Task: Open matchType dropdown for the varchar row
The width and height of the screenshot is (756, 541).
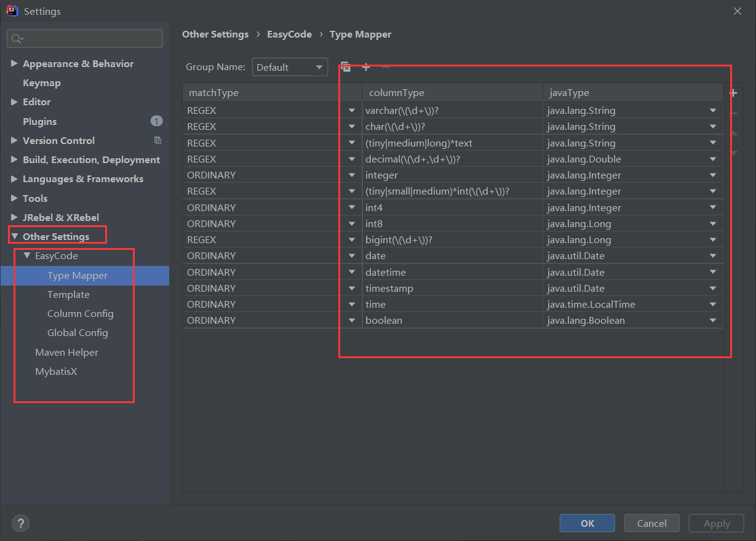Action: point(352,111)
